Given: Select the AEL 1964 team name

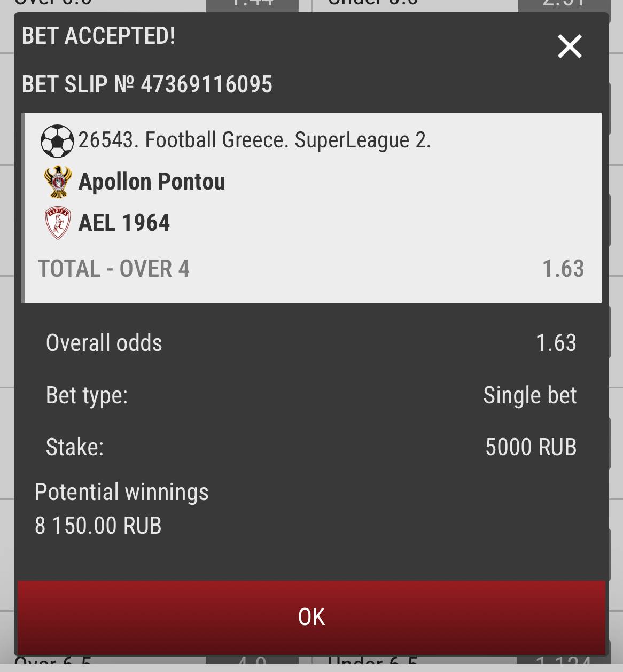Looking at the screenshot, I should click(x=124, y=223).
